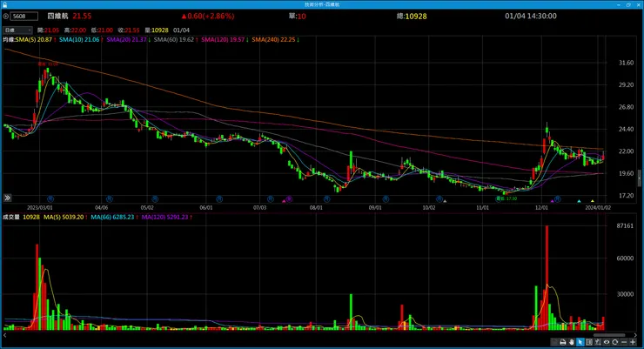Click the right scroll arrow below volume chart
Screen dimensions: 644x349
[x=635, y=335]
